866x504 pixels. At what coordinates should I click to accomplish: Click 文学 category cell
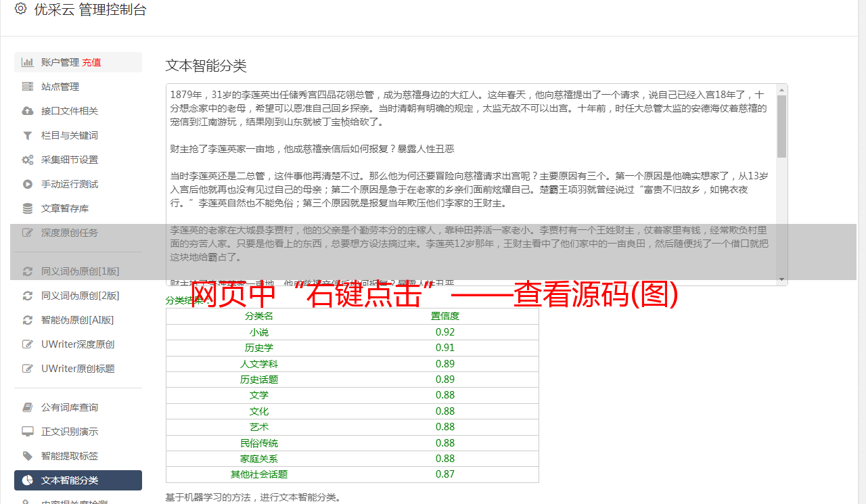259,395
